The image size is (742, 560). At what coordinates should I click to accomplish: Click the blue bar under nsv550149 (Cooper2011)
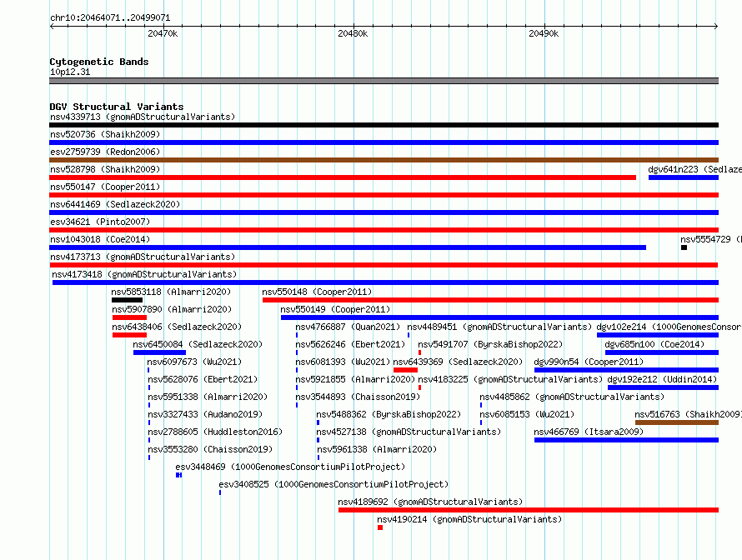499,317
